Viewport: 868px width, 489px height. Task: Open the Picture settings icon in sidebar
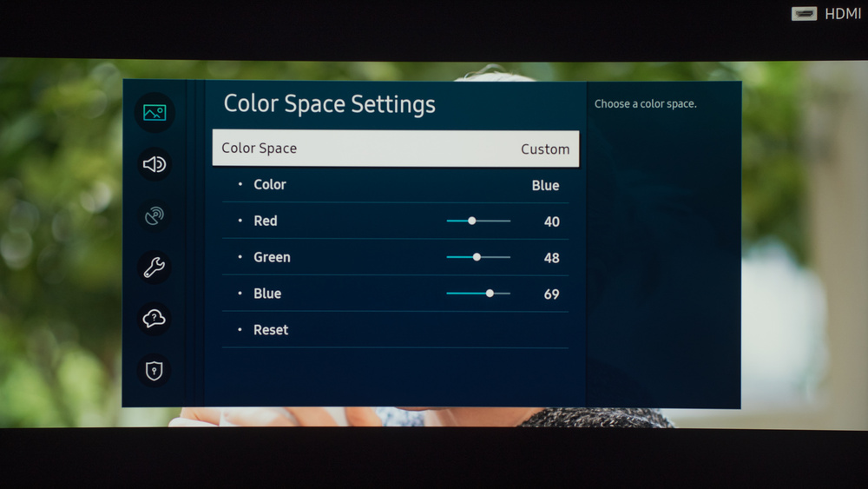(155, 112)
